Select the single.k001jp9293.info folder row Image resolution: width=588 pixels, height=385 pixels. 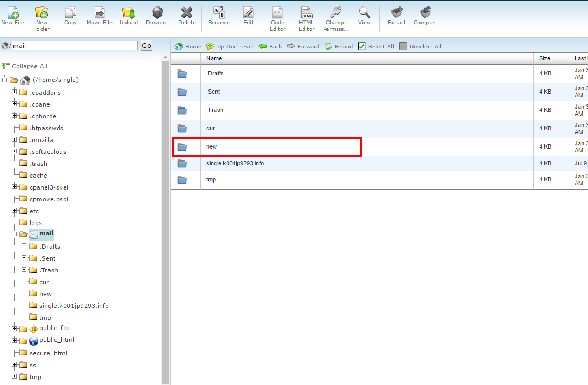[235, 163]
